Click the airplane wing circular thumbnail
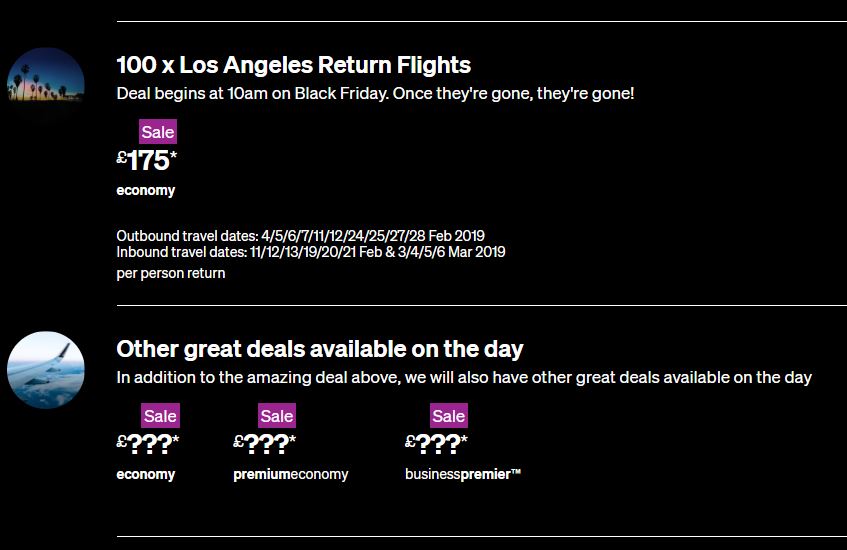 46,370
